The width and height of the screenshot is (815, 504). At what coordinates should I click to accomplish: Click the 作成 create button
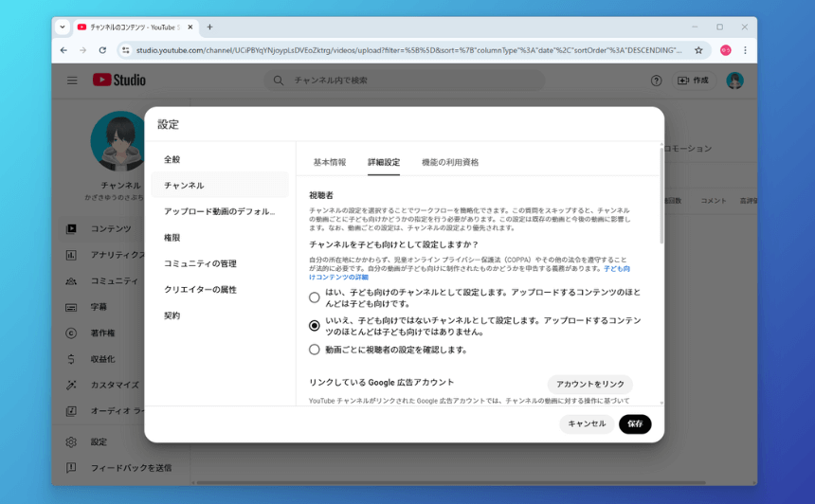(x=694, y=81)
